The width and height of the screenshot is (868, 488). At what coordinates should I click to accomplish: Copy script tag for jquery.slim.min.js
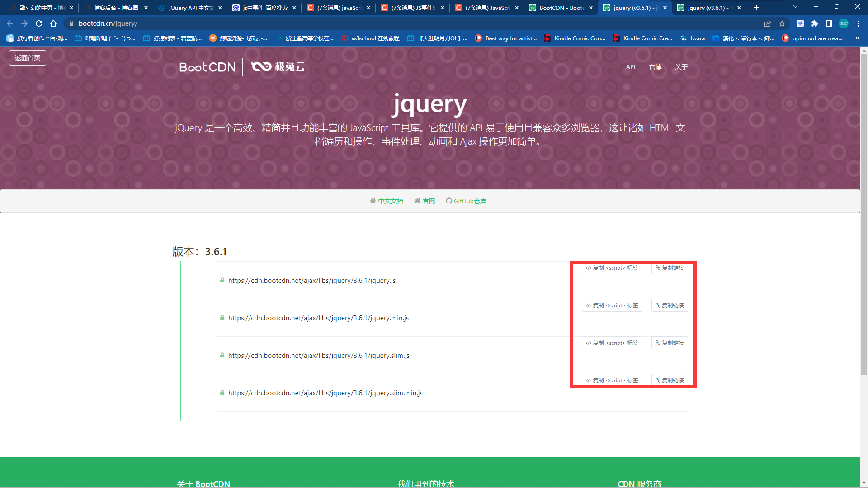(612, 380)
